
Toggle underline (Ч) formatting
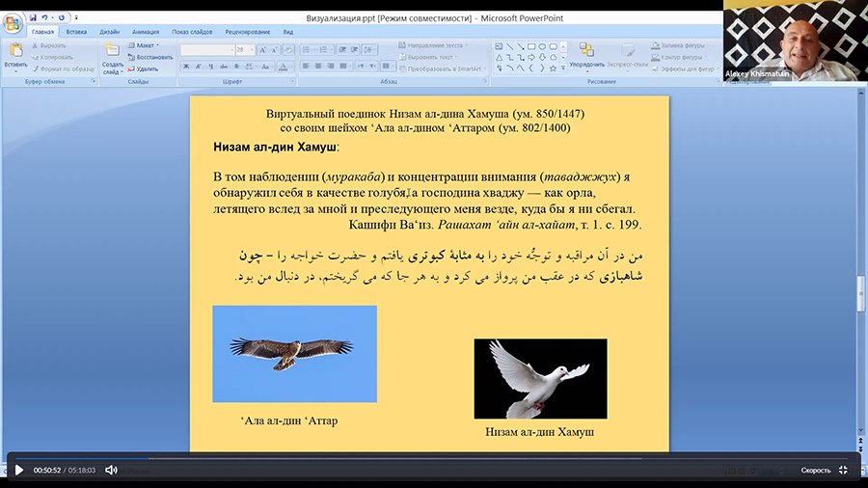pos(210,67)
